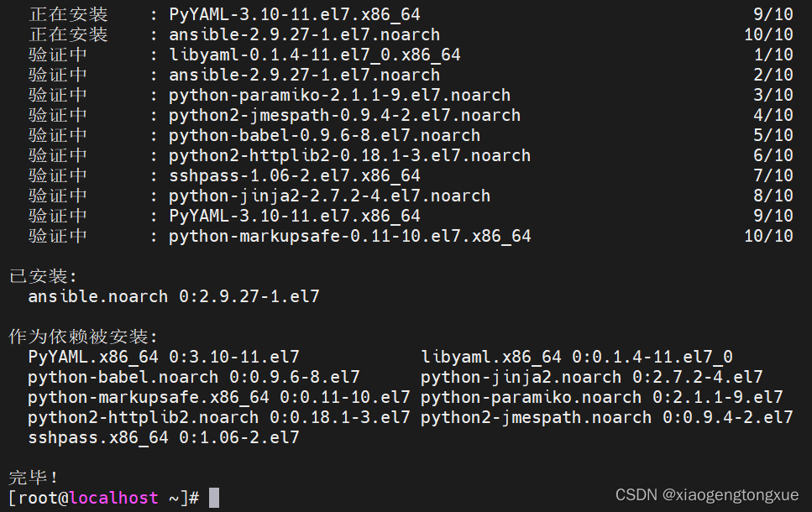Click "libyaml.x86_64 0:0.1.4-11.el7_0" in dependency list
This screenshot has width=812, height=512.
pos(576,357)
